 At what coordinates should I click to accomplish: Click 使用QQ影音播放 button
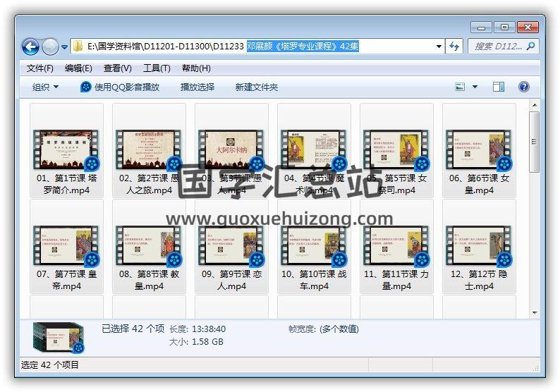(120, 87)
